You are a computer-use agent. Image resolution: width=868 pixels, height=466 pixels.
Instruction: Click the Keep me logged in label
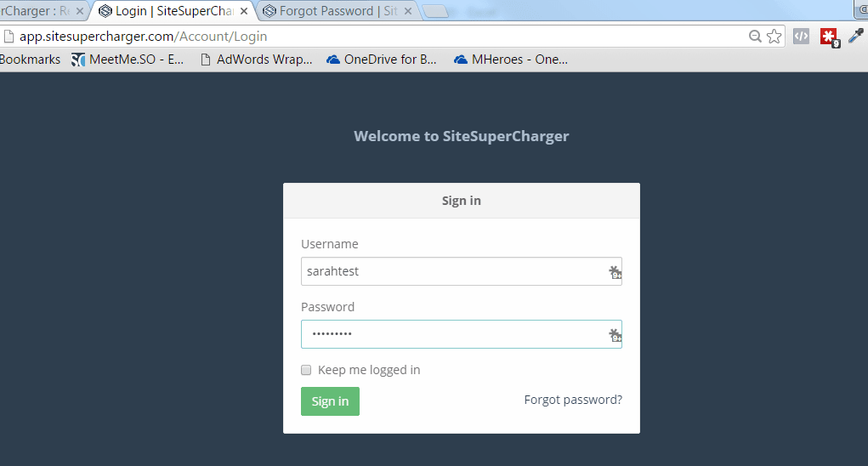(x=369, y=370)
